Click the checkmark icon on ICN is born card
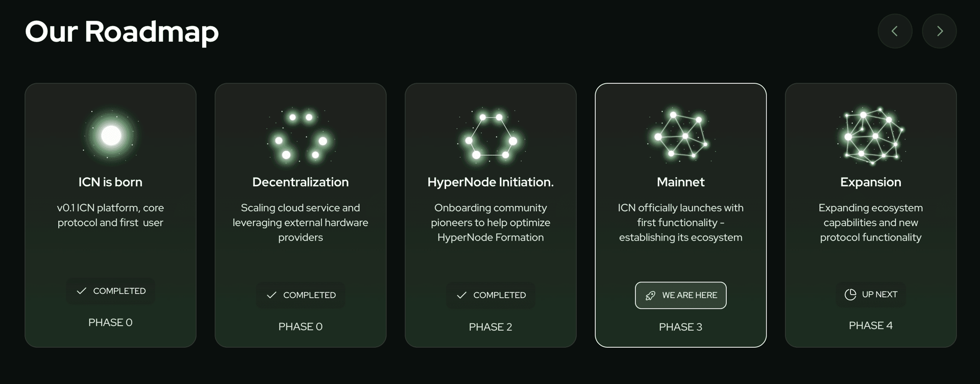Viewport: 980px width, 384px height. (81, 291)
